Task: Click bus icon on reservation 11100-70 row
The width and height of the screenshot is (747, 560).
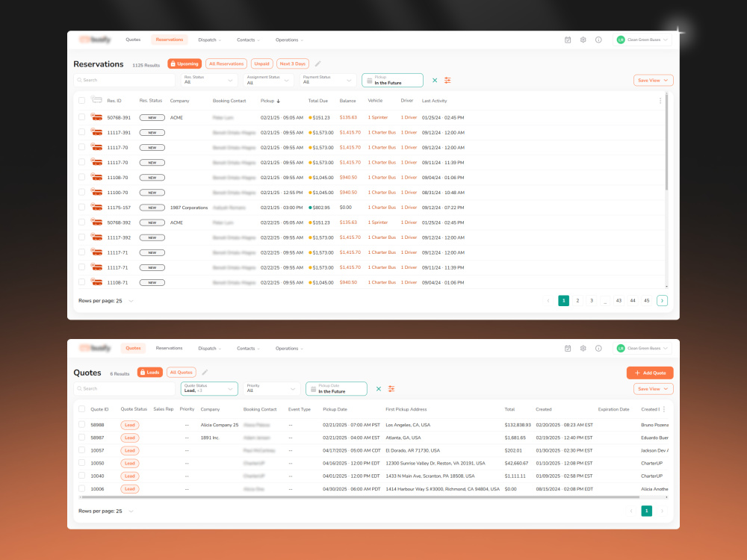Action: [x=96, y=192]
